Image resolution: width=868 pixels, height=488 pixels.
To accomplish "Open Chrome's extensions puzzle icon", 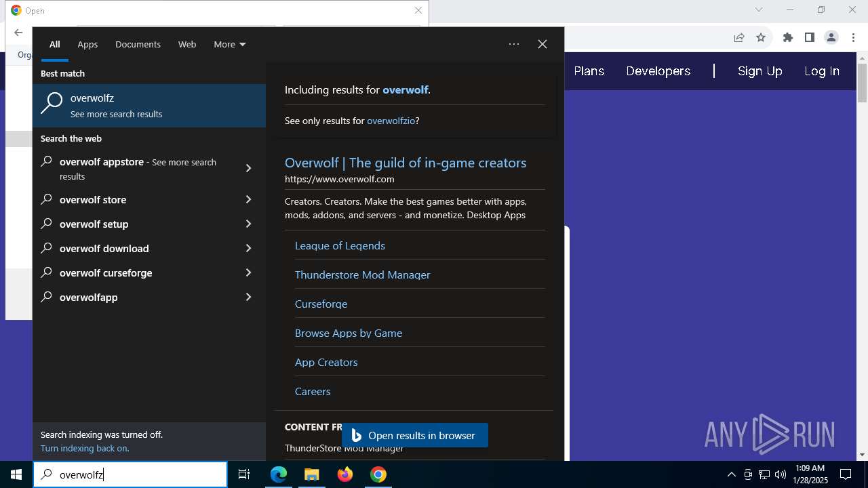I will pos(788,38).
